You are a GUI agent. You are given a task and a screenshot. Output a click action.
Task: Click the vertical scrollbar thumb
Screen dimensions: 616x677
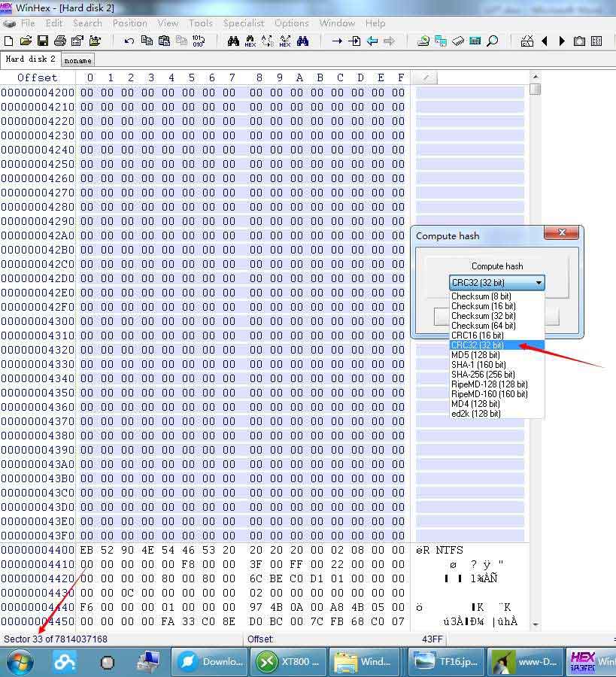coord(536,89)
